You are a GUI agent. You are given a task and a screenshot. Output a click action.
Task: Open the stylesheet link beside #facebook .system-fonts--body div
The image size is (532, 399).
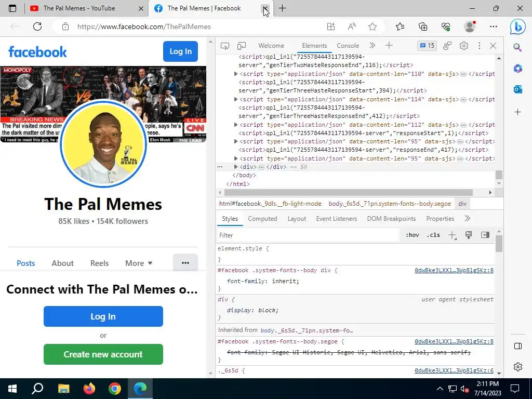click(x=454, y=270)
